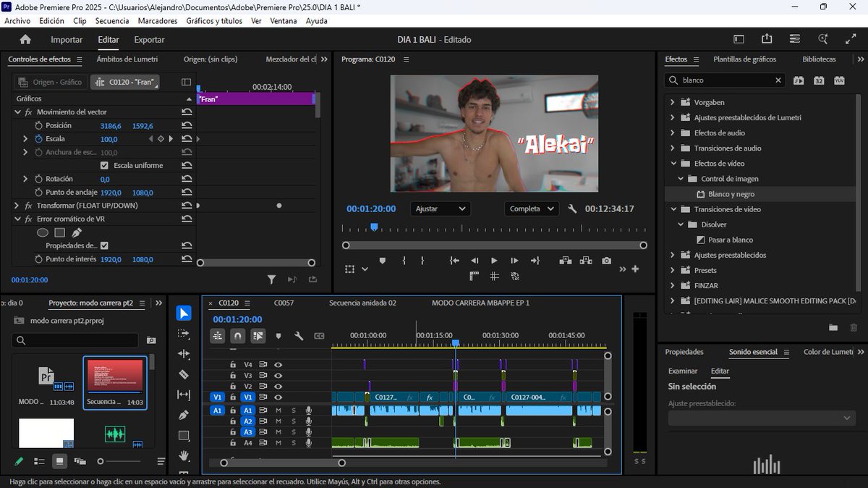Viewport: 868px width, 488px height.
Task: Jump to Out point in Program monitor
Action: [x=535, y=261]
